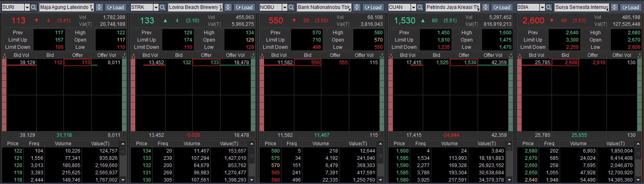This screenshot has height=184, width=644.
Task: Open stock search in the STRK panel
Action: (x=163, y=7)
